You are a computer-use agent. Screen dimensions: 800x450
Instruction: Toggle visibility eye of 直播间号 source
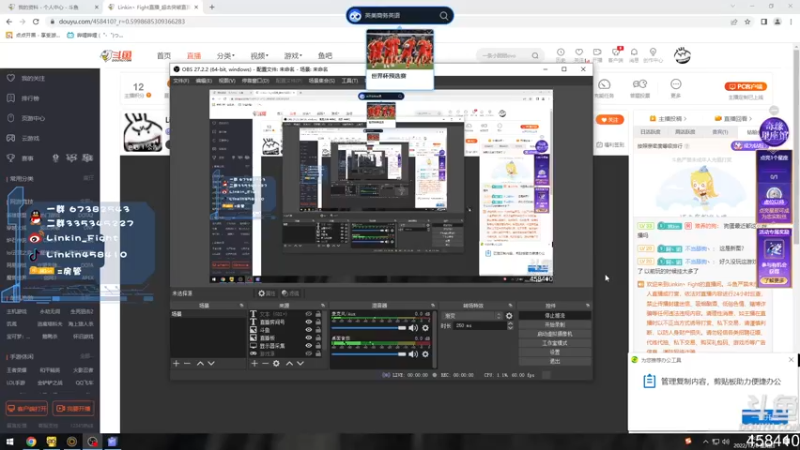tap(309, 322)
